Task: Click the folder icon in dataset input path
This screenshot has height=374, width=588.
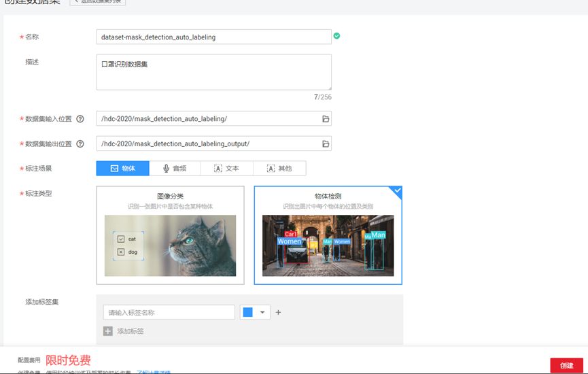Action: pos(326,119)
